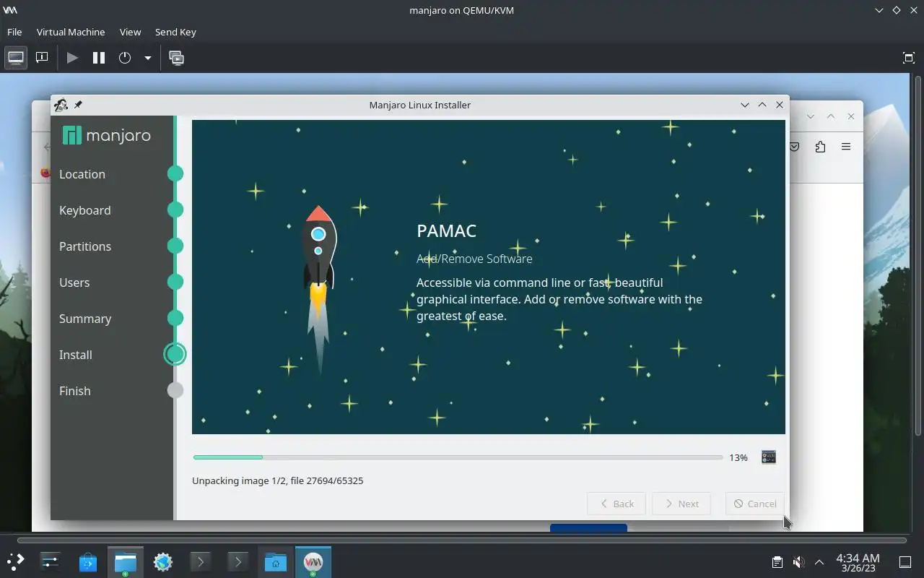The width and height of the screenshot is (924, 578).
Task: Close the Firefox window behind installer
Action: pyautogui.click(x=851, y=116)
